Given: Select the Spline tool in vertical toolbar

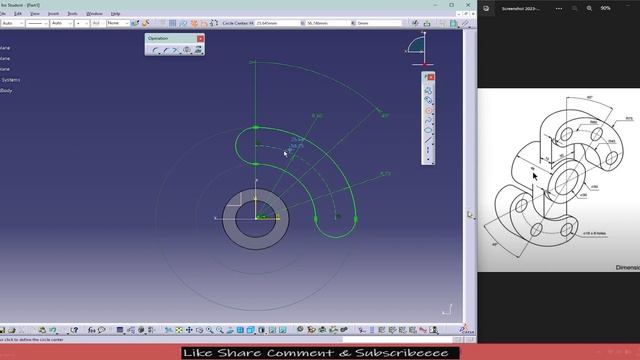Looking at the screenshot, I should click(x=428, y=121).
